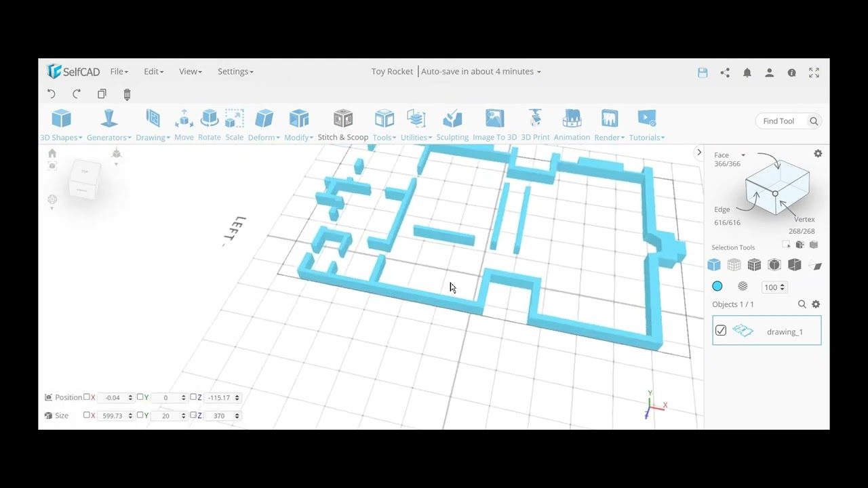Select the drawing_1 object row
This screenshot has width=868, height=488.
767,331
